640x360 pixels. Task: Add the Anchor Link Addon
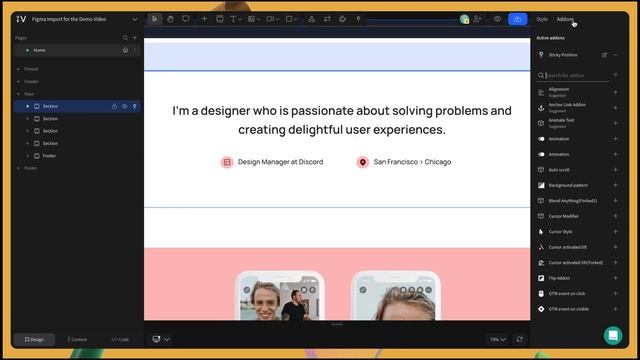pyautogui.click(x=615, y=108)
